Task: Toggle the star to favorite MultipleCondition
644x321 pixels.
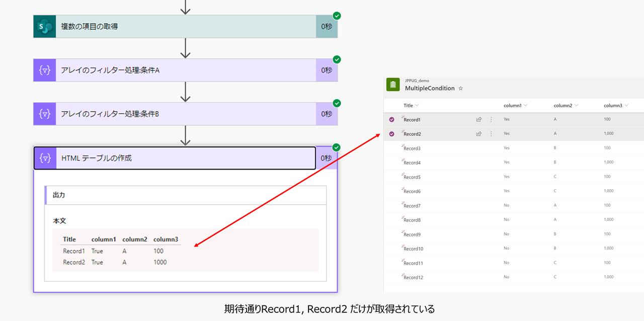Action: coord(460,88)
